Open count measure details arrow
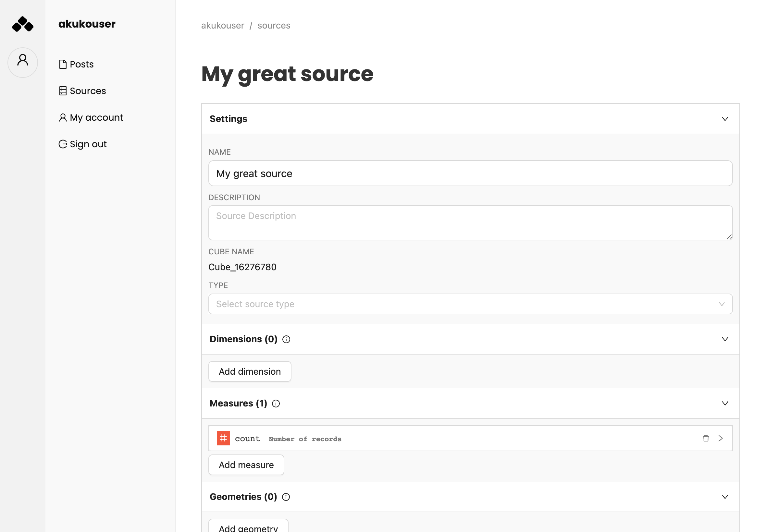This screenshot has width=766, height=532. (720, 438)
